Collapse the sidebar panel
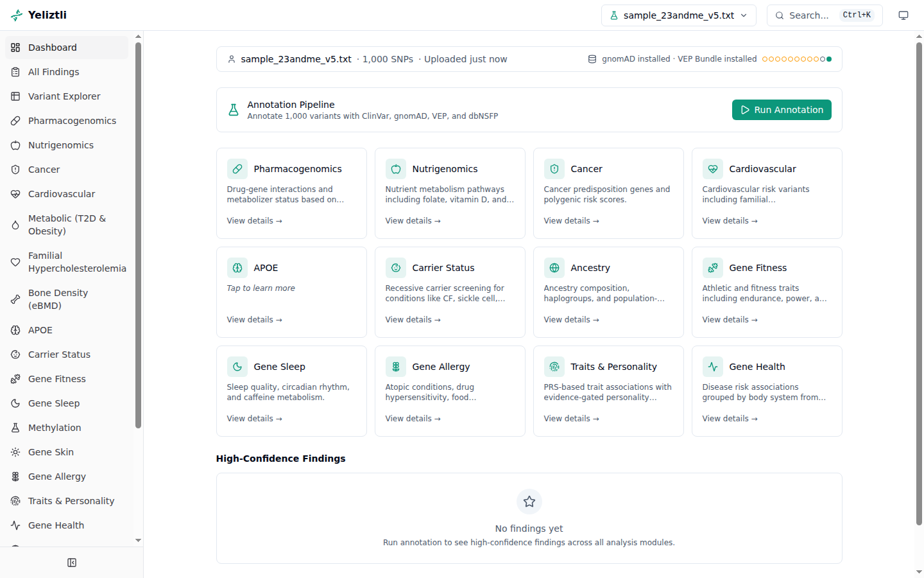Viewport: 924px width, 578px height. [72, 563]
